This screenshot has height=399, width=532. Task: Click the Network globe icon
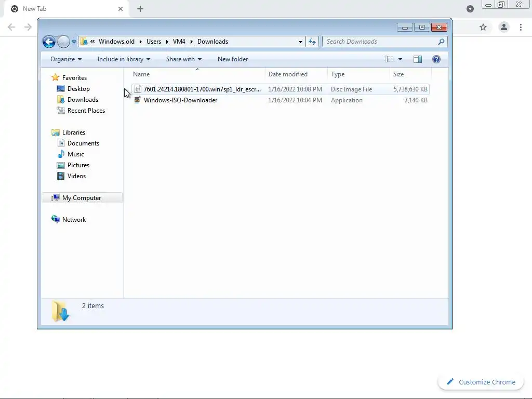point(55,219)
